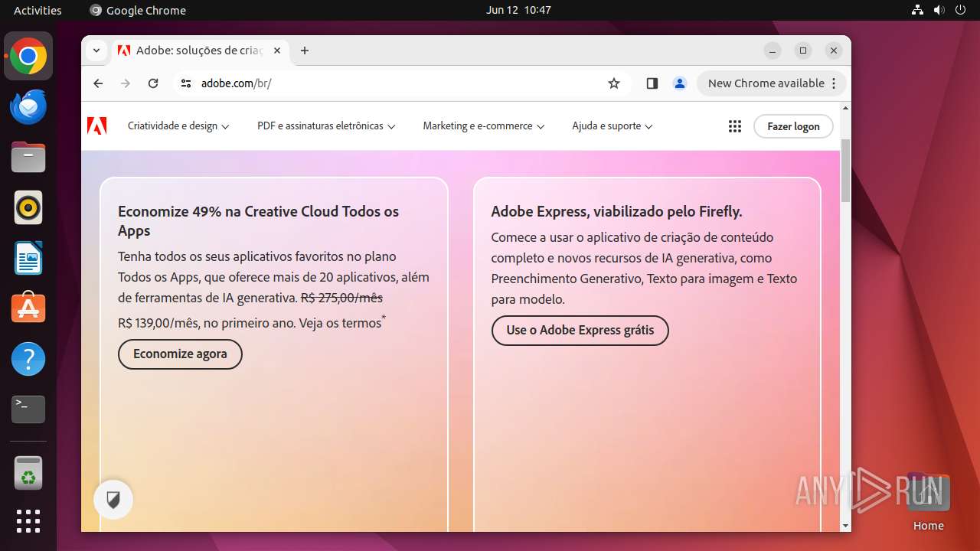Viewport: 980px width, 551px height.
Task: Click the scrollbar up arrow
Action: pyautogui.click(x=845, y=108)
